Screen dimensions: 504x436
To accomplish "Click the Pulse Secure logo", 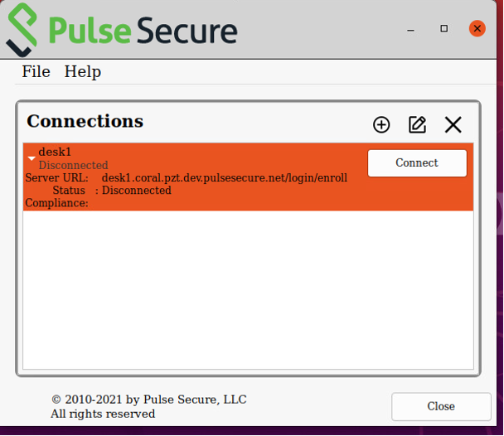I will (122, 30).
